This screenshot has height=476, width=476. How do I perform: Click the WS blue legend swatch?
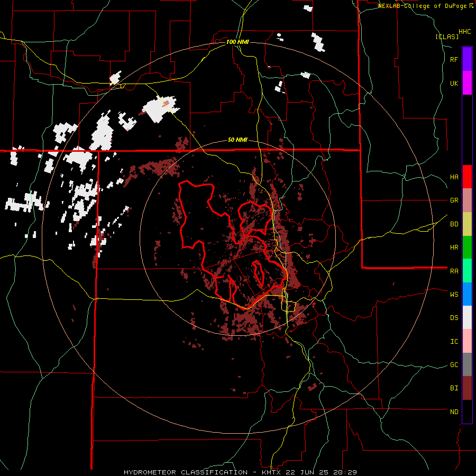coord(467,294)
